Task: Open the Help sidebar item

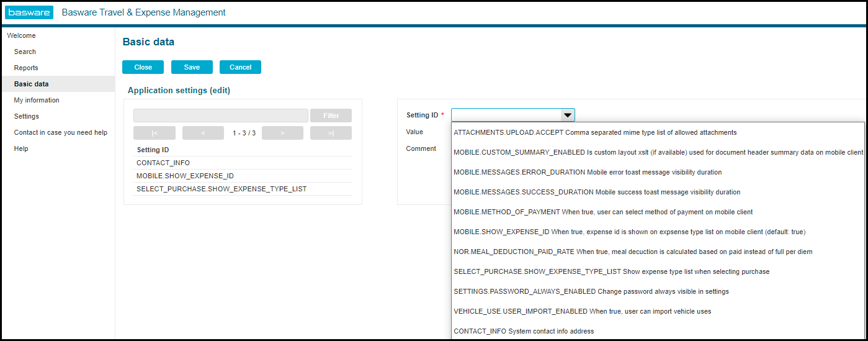Action: click(21, 148)
